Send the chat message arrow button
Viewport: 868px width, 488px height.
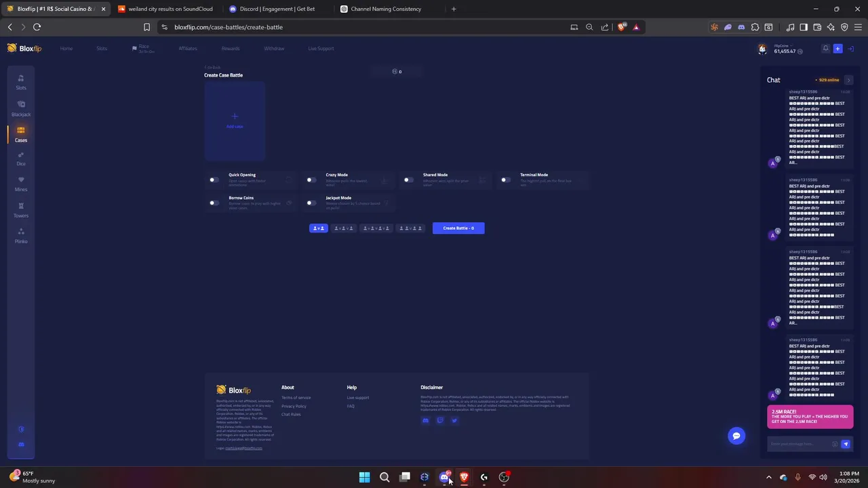coord(846,444)
